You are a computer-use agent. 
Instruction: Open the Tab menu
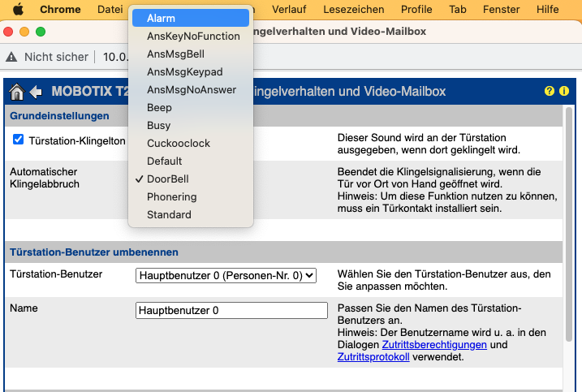[457, 9]
